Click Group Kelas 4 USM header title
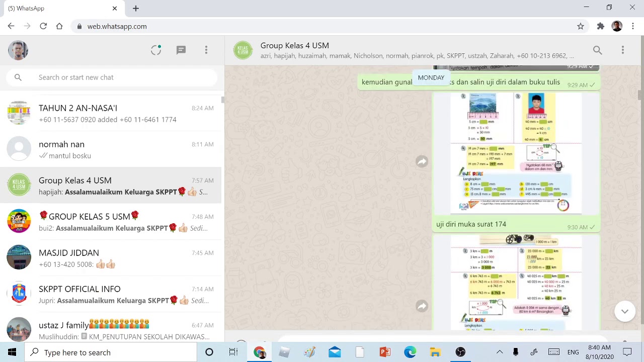Image resolution: width=644 pixels, height=362 pixels. 294,45
